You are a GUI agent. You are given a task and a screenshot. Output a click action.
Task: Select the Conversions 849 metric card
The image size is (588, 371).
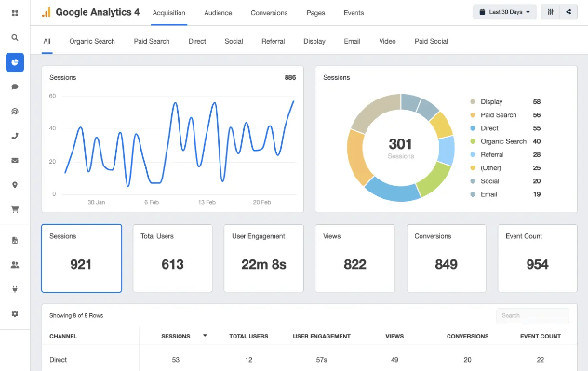click(447, 258)
